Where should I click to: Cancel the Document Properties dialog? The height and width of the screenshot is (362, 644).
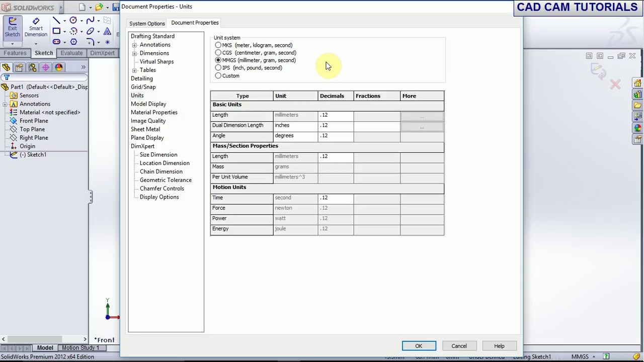(459, 346)
